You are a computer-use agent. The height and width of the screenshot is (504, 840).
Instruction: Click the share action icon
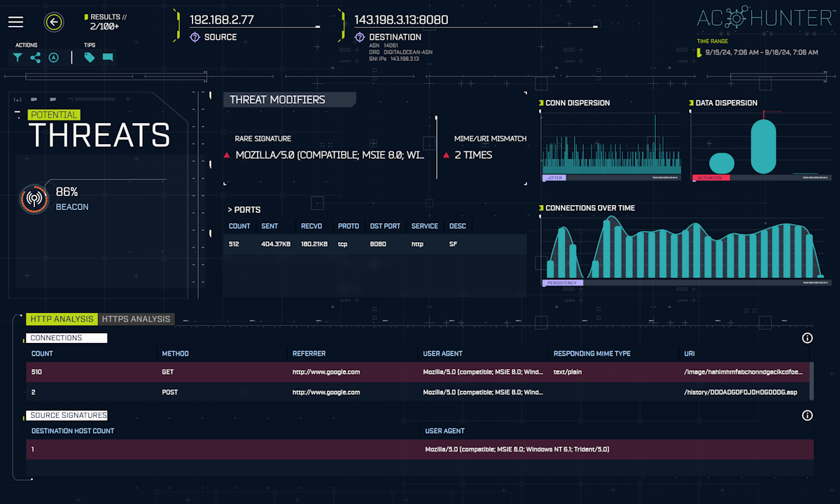35,58
